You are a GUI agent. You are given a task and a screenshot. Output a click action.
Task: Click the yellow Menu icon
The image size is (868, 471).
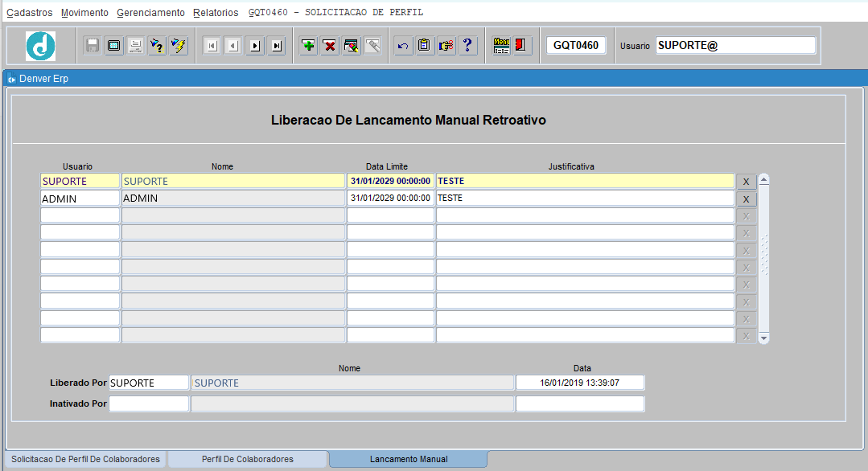(501, 45)
